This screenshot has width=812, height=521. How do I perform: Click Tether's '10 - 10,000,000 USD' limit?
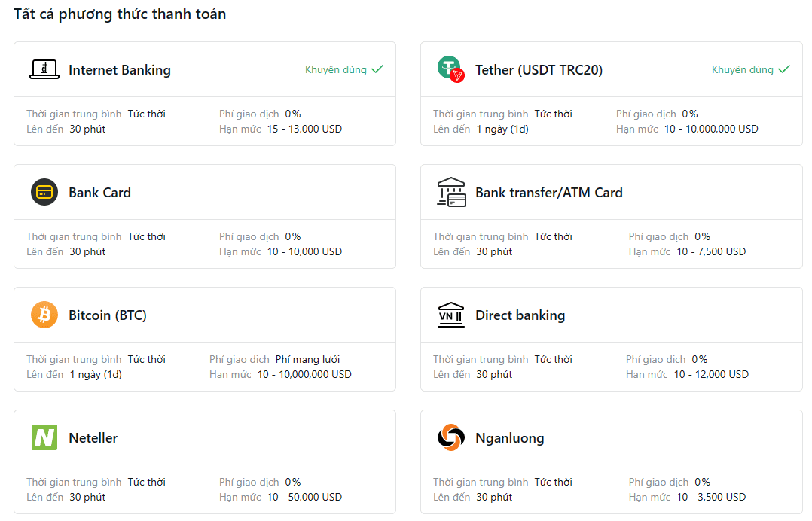coord(711,129)
